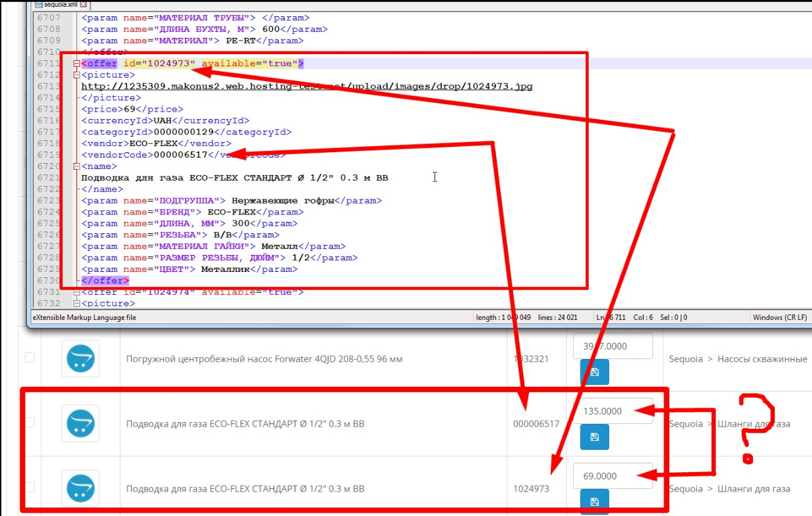Click the product name in the 1024973 row
812x516 pixels.
[245, 488]
